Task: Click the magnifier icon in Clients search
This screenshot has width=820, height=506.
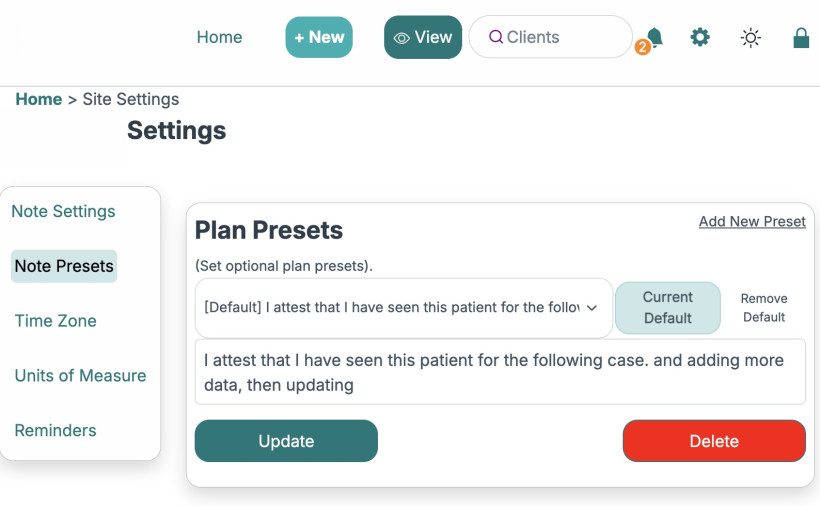Action: (495, 37)
